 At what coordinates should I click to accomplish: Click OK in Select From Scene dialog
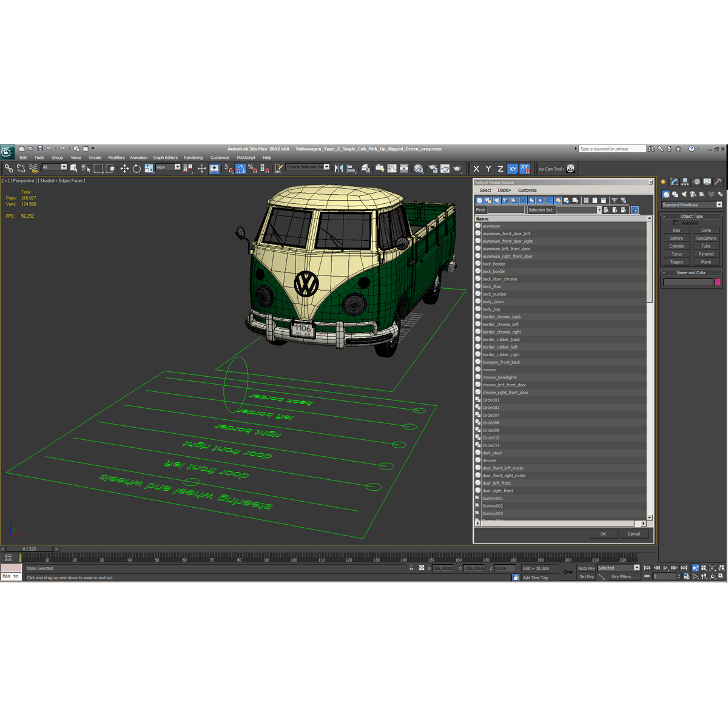[x=603, y=534]
